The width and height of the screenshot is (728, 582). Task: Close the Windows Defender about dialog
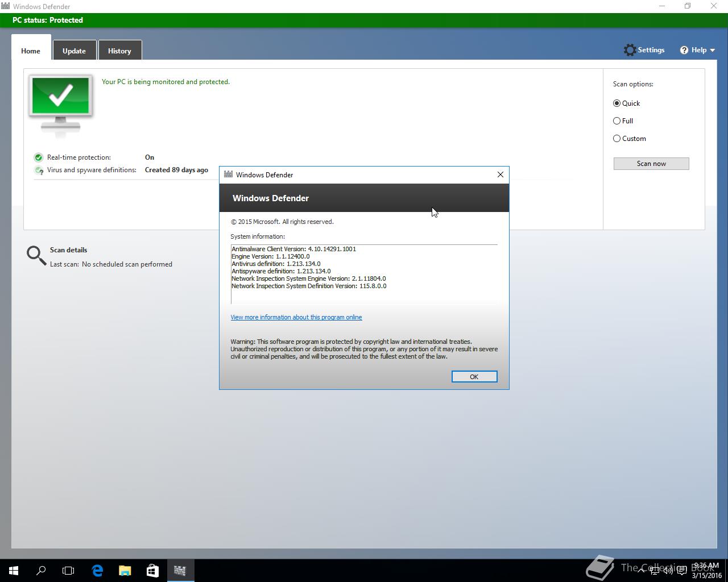(x=500, y=174)
